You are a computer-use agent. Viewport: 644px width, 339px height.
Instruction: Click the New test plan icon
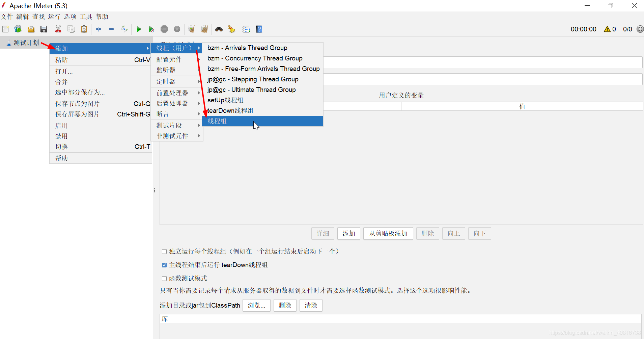[5, 29]
